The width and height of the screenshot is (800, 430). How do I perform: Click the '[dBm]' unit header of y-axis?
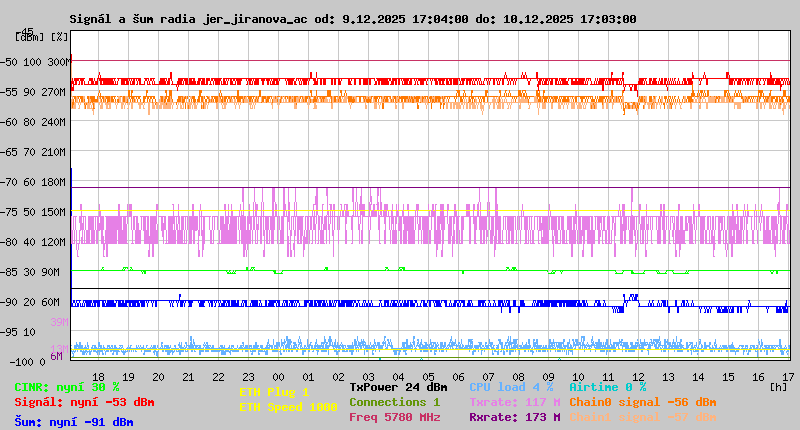pos(30,37)
